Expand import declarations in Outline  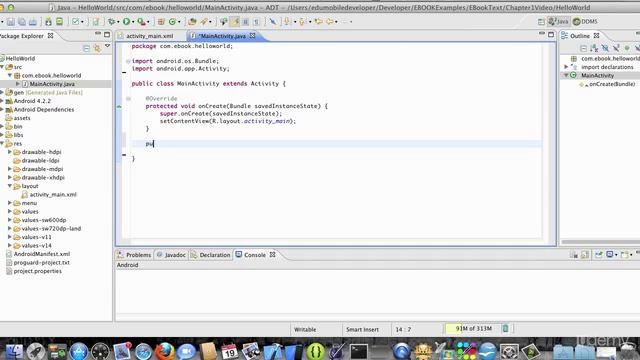tap(566, 67)
